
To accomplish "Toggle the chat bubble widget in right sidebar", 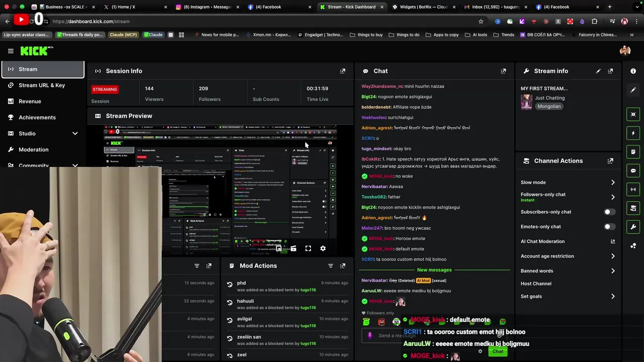I will click(x=633, y=170).
